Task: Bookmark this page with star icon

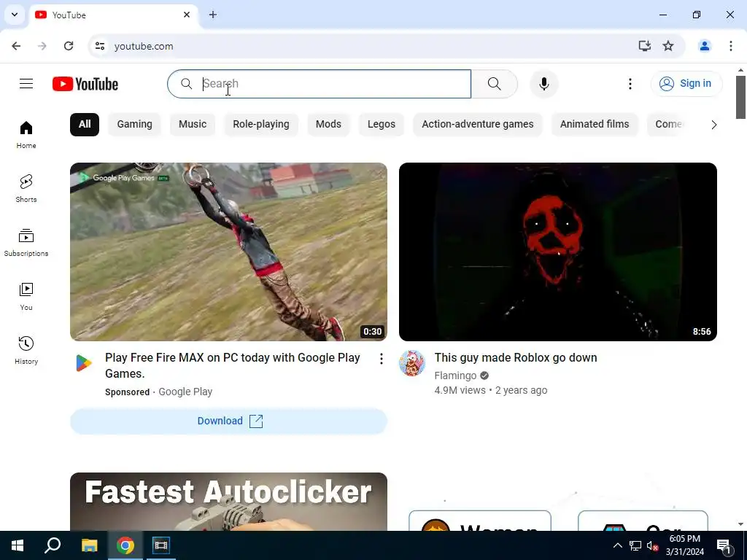Action: point(668,46)
